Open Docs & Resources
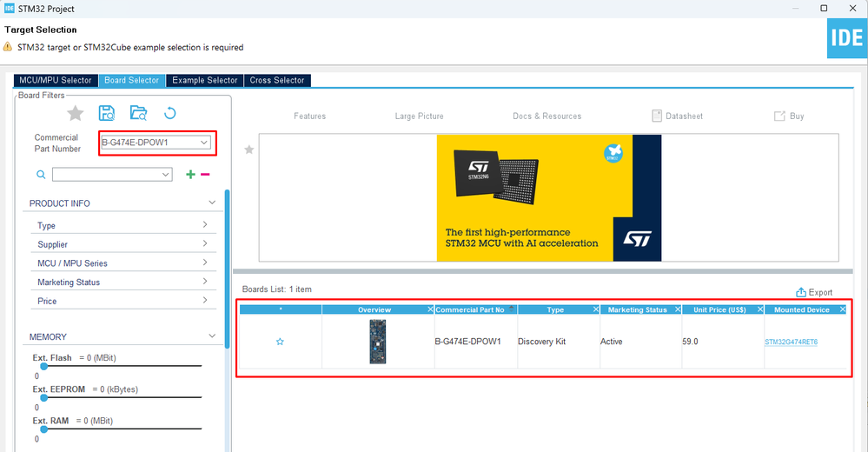Image resolution: width=868 pixels, height=452 pixels. [x=547, y=116]
